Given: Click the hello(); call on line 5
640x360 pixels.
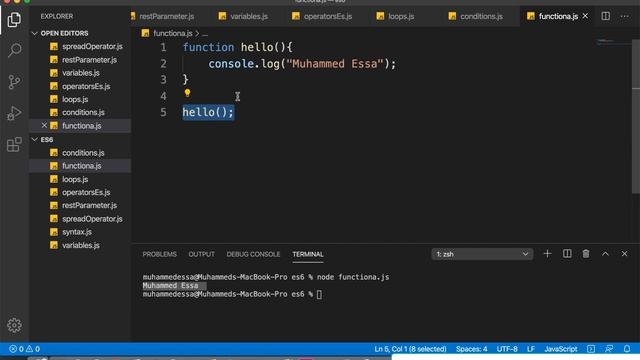Looking at the screenshot, I should point(208,112).
